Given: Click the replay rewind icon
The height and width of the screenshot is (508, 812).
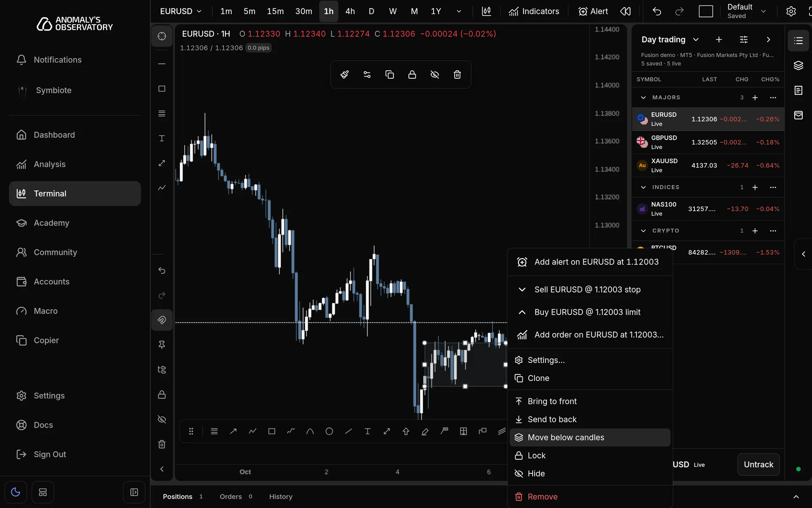Looking at the screenshot, I should (625, 11).
